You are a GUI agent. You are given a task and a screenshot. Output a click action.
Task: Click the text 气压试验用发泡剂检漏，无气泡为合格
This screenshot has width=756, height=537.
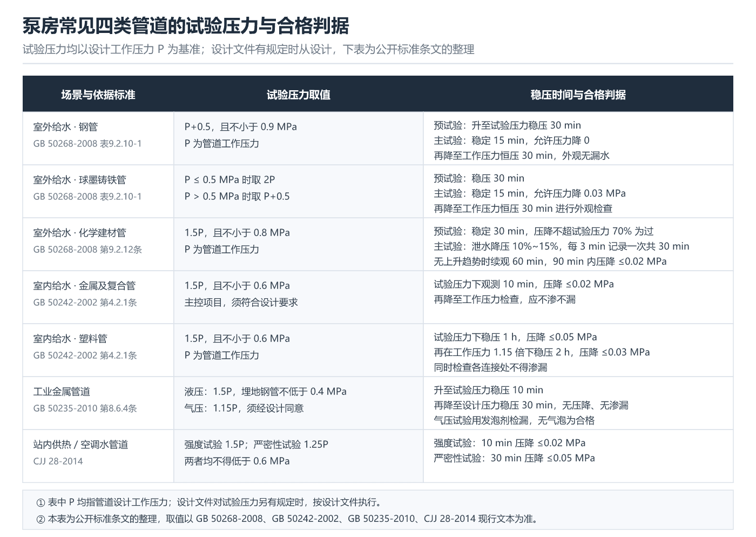click(x=514, y=420)
